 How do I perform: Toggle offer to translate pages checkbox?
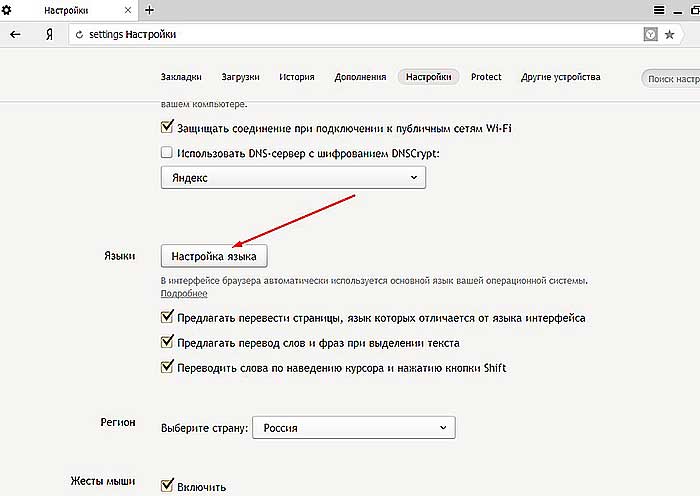pos(167,317)
